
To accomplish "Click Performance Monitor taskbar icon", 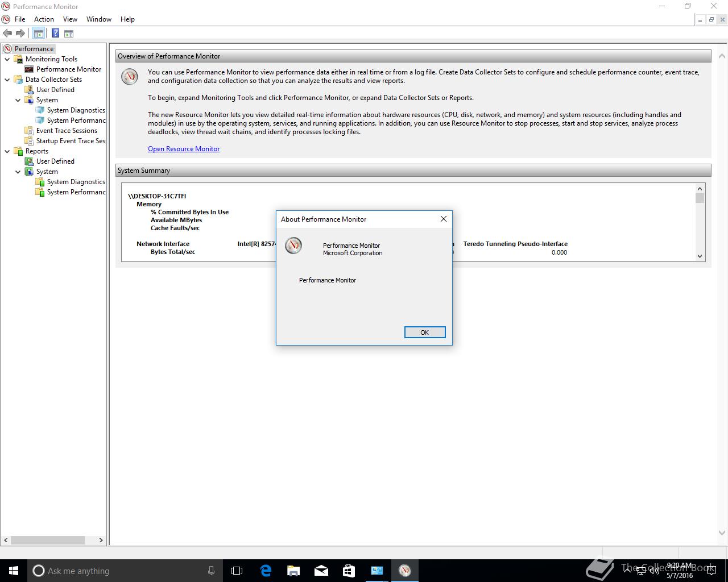I will (x=404, y=571).
